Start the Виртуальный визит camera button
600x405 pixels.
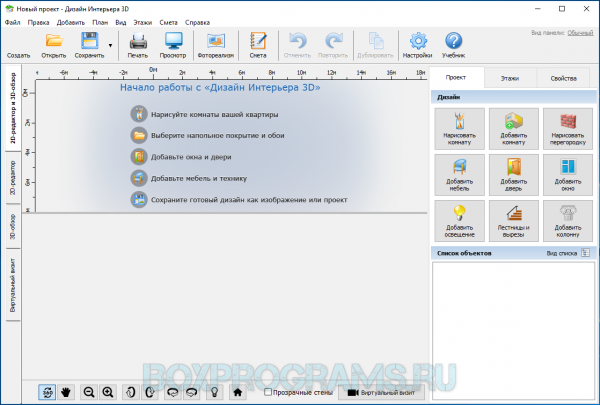point(381,392)
